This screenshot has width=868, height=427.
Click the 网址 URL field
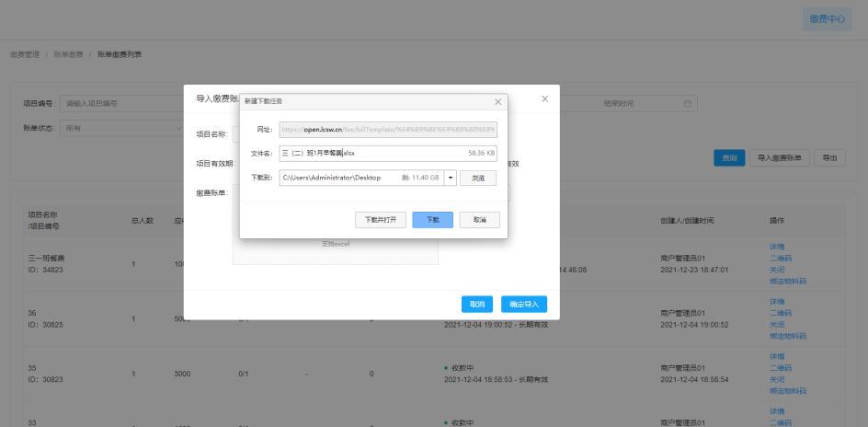click(x=388, y=130)
